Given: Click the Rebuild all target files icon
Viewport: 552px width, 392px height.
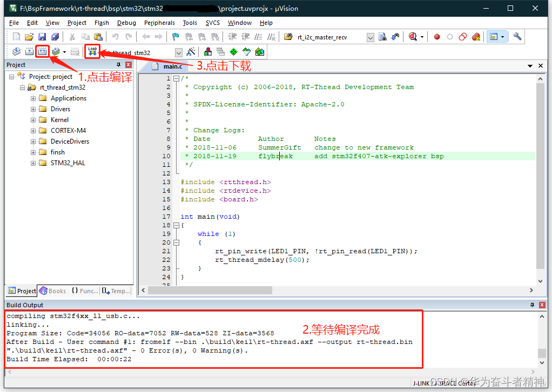Looking at the screenshot, I should (x=42, y=51).
